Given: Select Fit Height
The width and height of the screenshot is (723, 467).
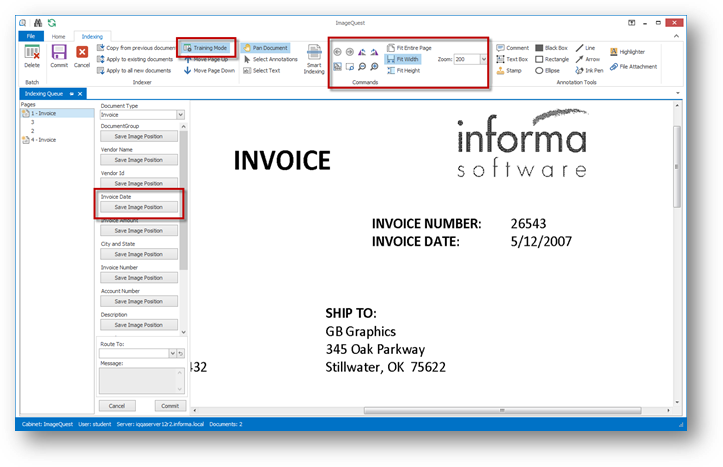Looking at the screenshot, I should coord(404,71).
